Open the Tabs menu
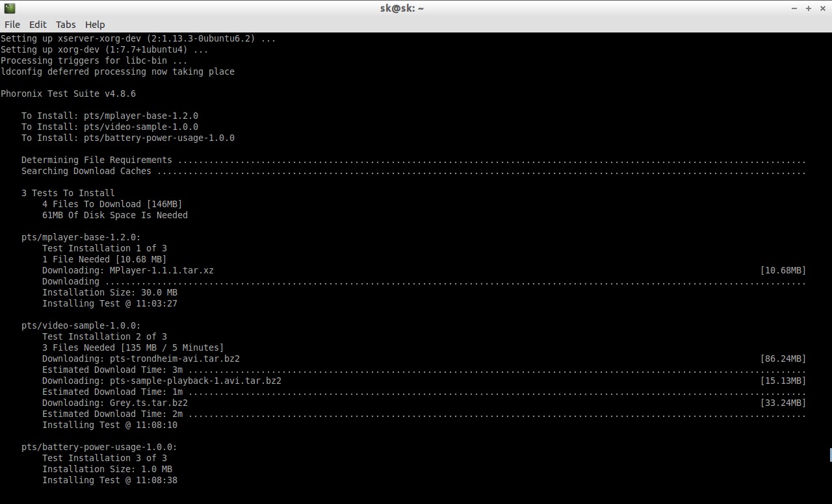The width and height of the screenshot is (832, 504). (x=66, y=24)
